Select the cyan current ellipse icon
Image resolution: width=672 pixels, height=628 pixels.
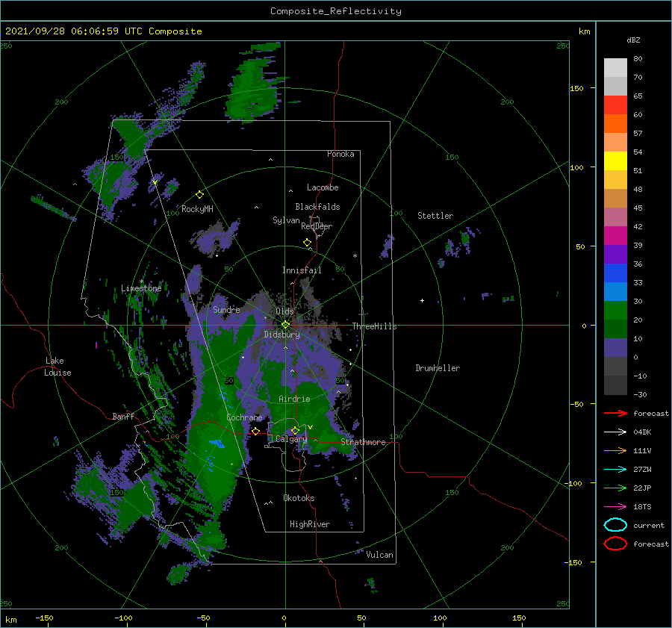coord(615,525)
